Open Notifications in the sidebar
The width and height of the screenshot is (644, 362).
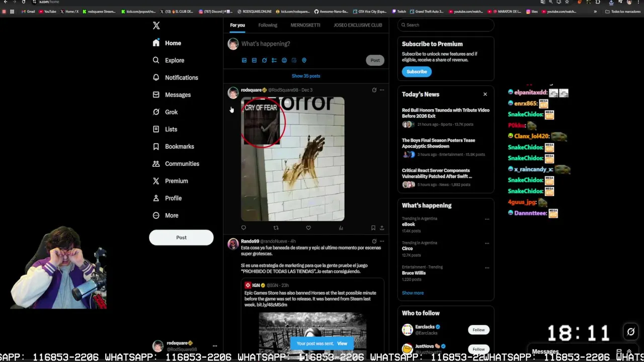click(175, 77)
